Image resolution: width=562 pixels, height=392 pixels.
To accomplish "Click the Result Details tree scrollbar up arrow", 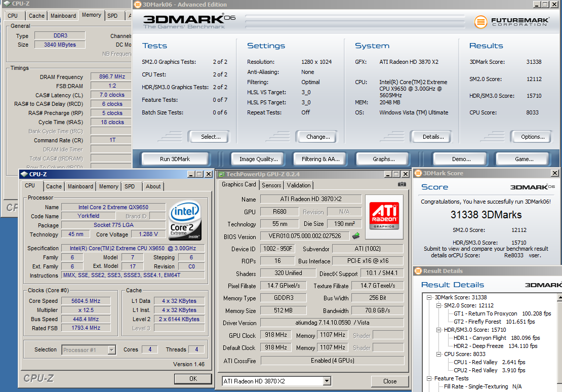I will click(559, 297).
